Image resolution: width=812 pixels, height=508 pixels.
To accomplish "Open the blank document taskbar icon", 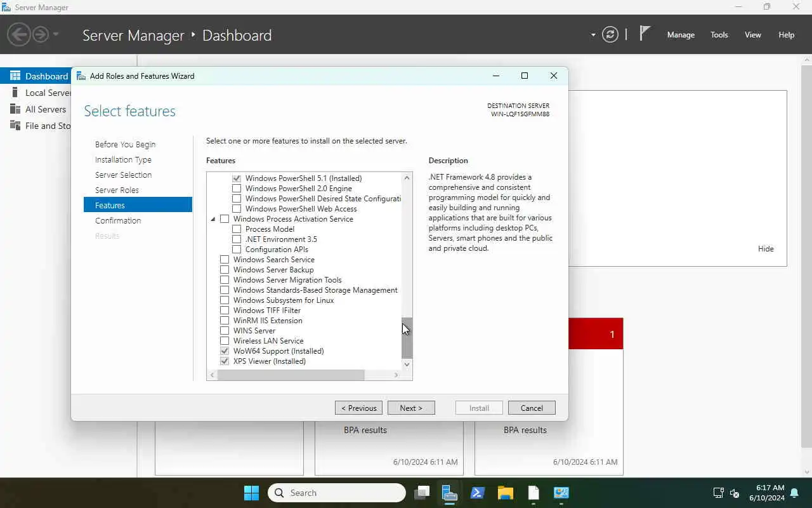I will point(534,493).
